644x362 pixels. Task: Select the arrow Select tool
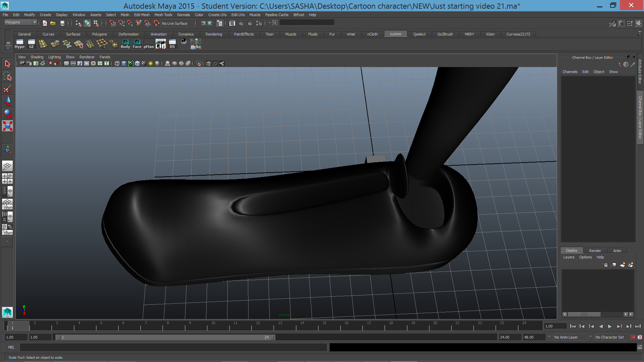[7, 64]
